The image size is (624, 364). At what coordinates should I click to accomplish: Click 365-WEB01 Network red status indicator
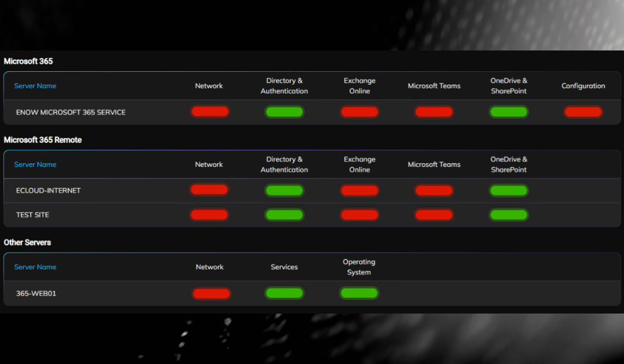pyautogui.click(x=211, y=294)
